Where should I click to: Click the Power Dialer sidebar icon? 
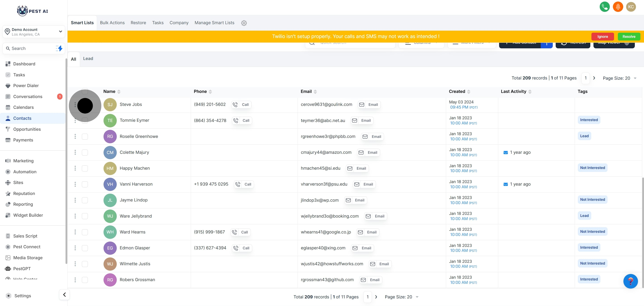8,86
